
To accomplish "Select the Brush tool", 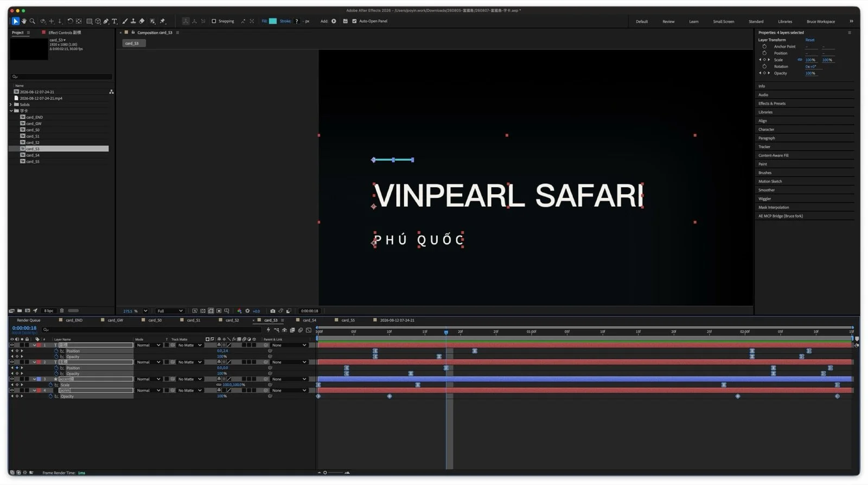I will click(x=125, y=21).
